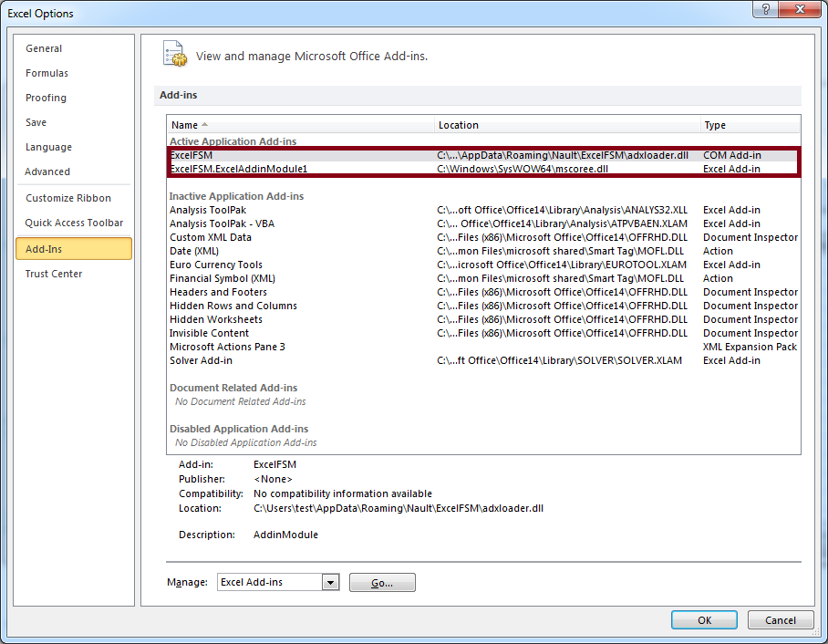
Task: Sort list by Name column header
Action: click(299, 125)
